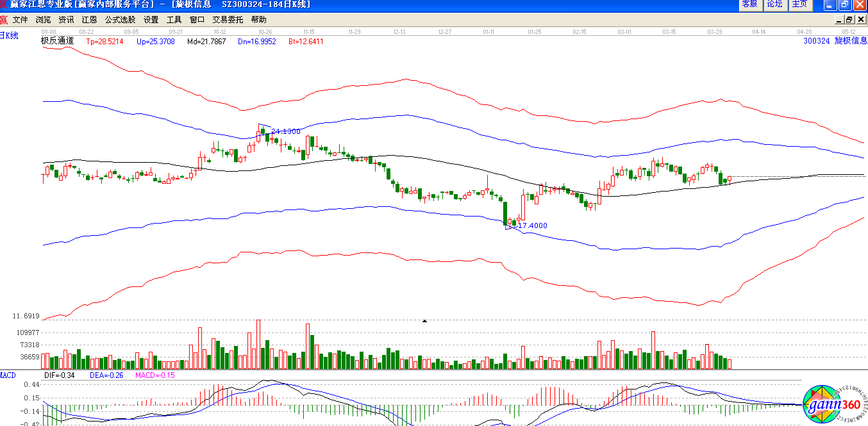This screenshot has width=868, height=426.
Task: Click the 24.1300 high price marker
Action: 285,131
